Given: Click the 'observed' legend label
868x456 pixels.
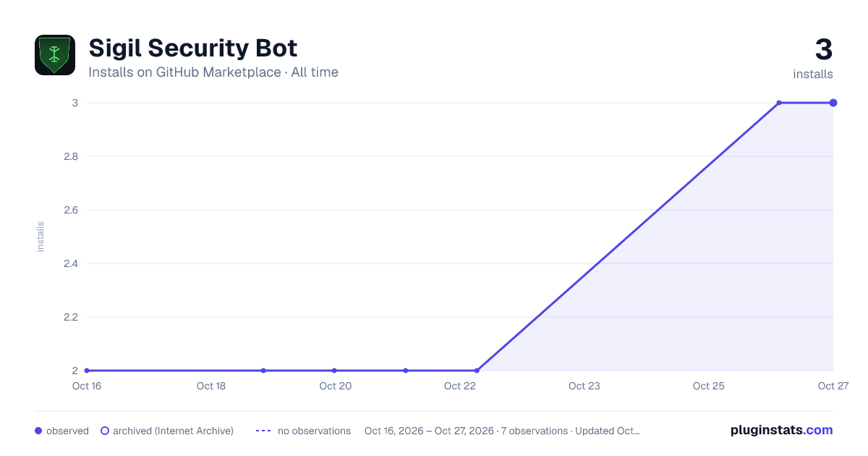Looking at the screenshot, I should [x=67, y=431].
